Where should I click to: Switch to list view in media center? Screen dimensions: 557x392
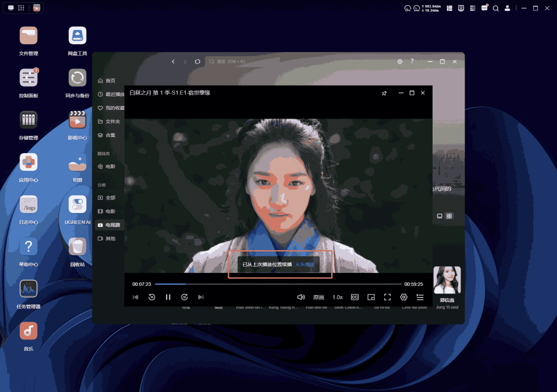click(439, 216)
